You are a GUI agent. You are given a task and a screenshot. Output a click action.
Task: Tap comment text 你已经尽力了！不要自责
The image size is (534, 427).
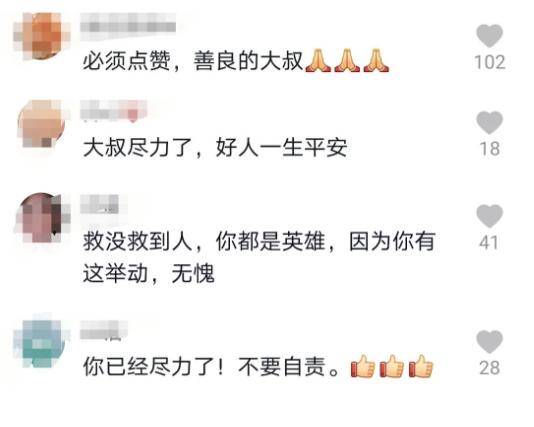(211, 367)
